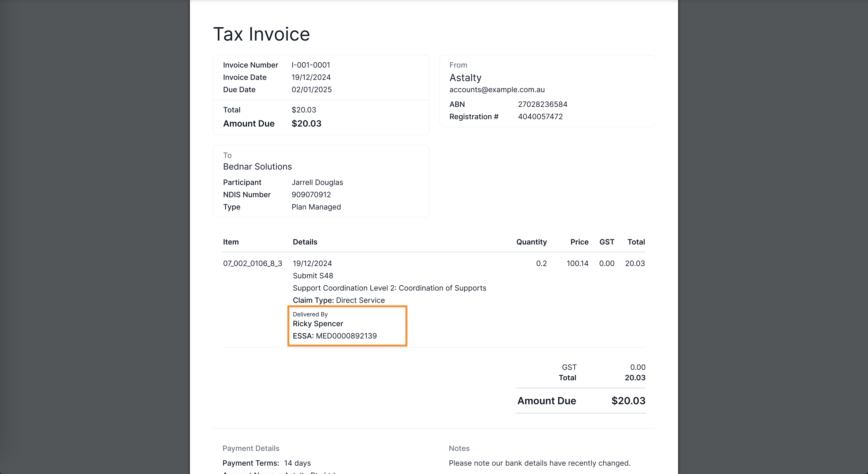The image size is (868, 474).
Task: Click the price value 100.14
Action: pos(577,263)
